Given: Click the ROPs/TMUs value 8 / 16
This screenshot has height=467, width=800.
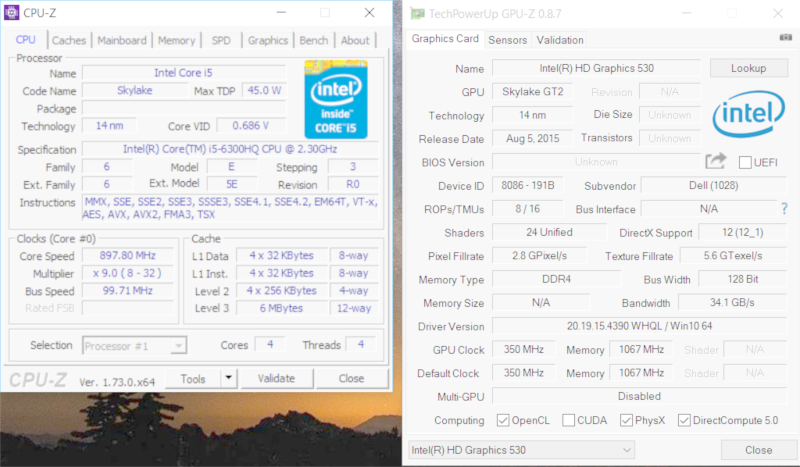Looking at the screenshot, I should tap(528, 209).
